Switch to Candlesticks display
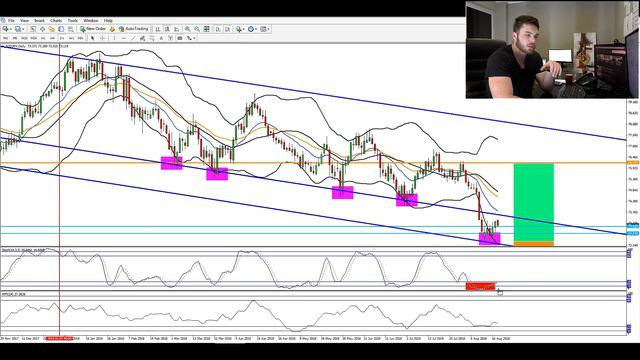 click(x=167, y=29)
